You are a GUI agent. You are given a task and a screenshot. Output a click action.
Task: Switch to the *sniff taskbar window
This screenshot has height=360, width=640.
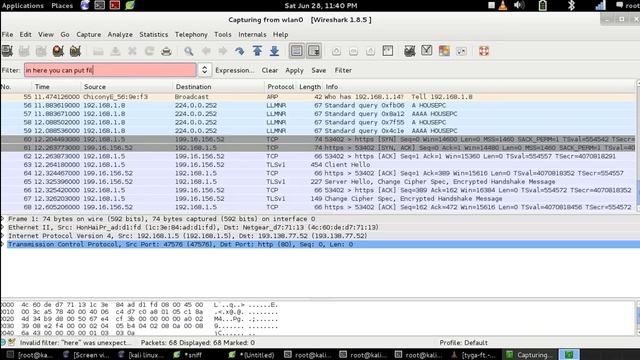tap(188, 355)
